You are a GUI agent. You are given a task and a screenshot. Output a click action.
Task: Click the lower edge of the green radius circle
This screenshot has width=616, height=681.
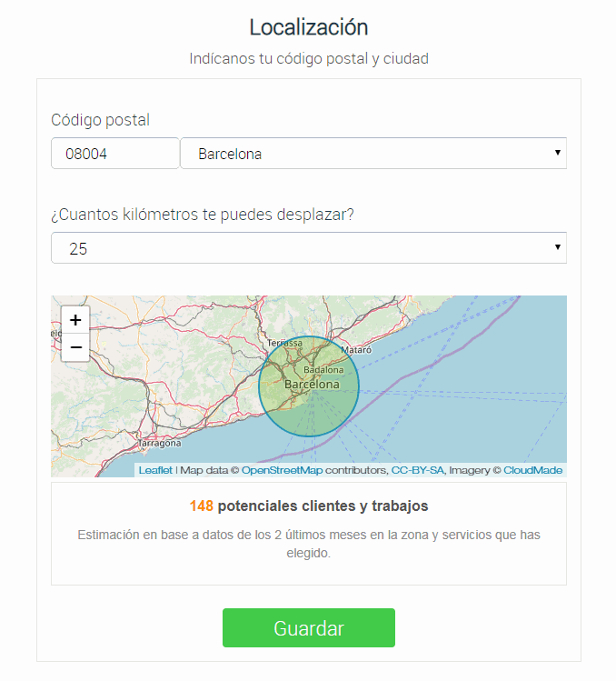309,436
